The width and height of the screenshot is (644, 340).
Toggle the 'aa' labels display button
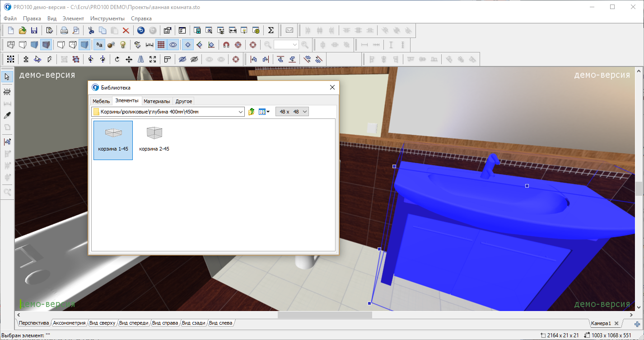[99, 45]
